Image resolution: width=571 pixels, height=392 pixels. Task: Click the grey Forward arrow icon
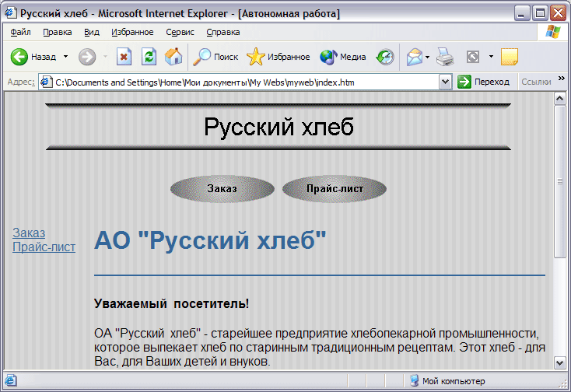point(87,57)
